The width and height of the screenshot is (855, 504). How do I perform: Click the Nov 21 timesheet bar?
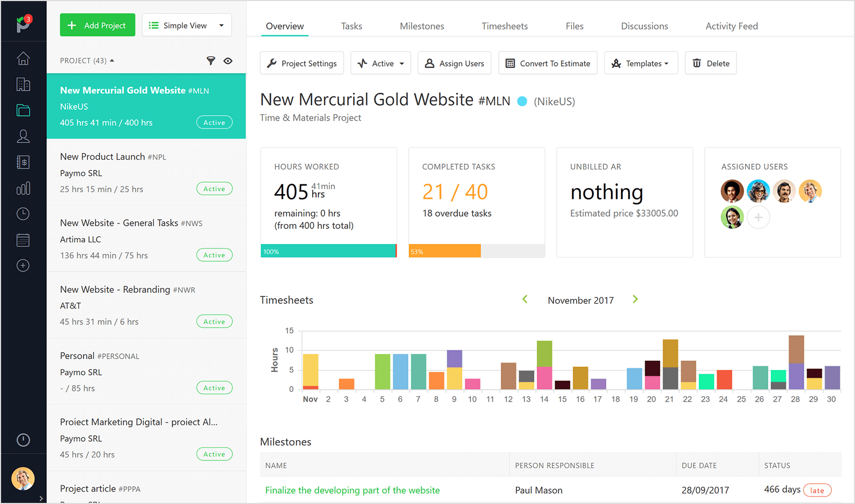coord(670,365)
